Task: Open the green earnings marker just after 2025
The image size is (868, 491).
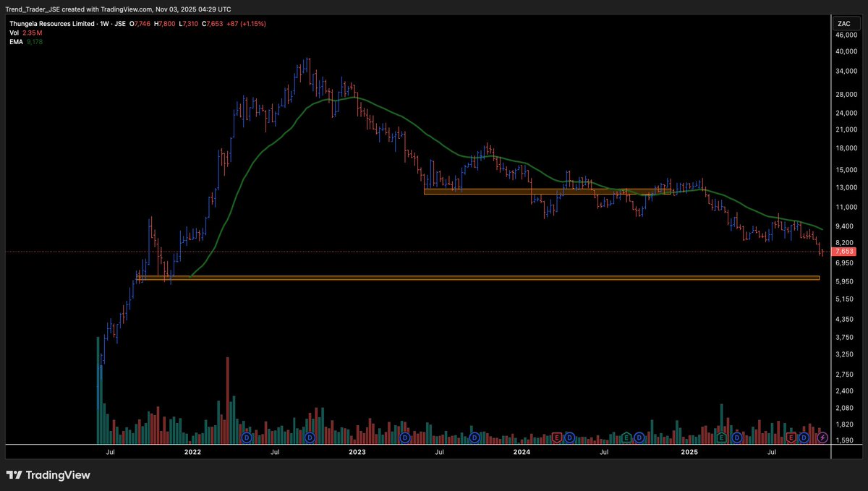Action: pyautogui.click(x=721, y=437)
